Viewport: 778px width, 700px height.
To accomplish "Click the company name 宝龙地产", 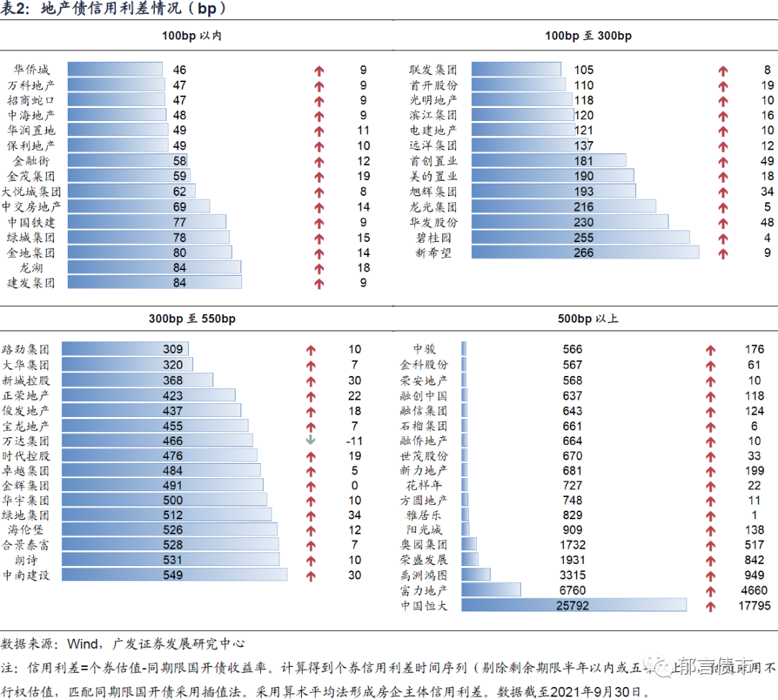I will (x=26, y=426).
